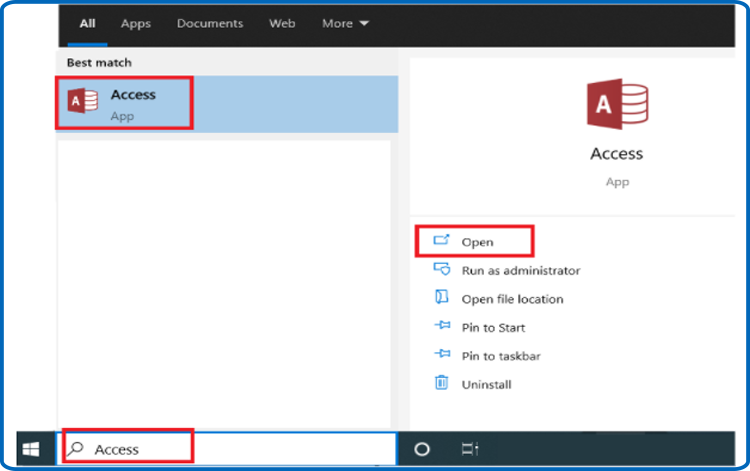Open Cortana circle icon on taskbar
The width and height of the screenshot is (750, 471).
(x=422, y=449)
